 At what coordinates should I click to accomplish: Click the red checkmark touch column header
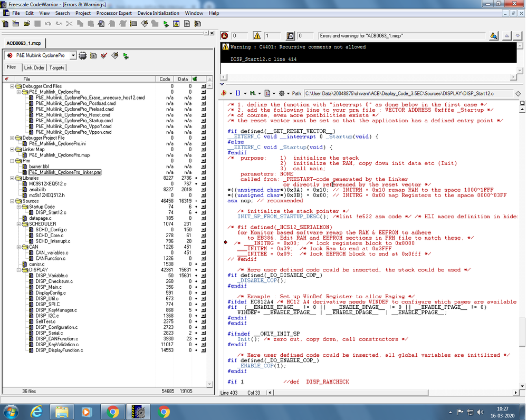pos(6,79)
